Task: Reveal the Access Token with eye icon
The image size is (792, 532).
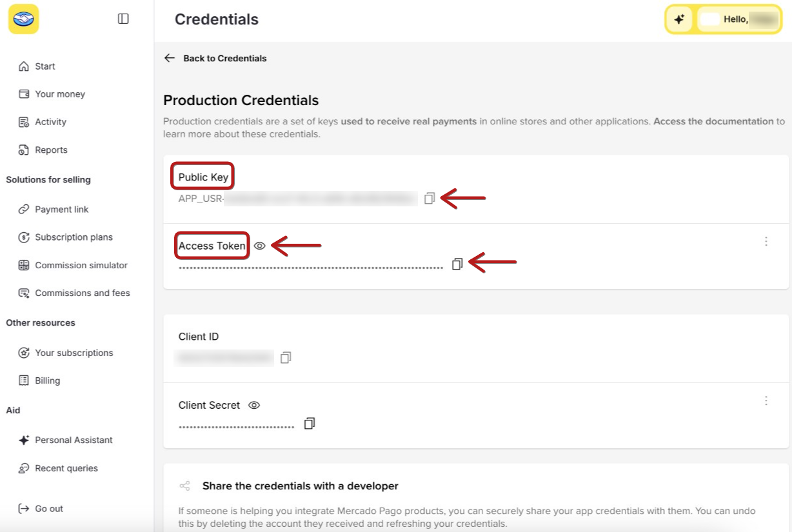Action: pos(260,246)
